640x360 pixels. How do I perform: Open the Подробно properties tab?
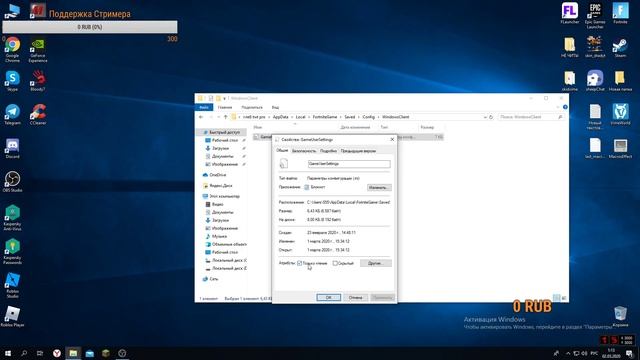tap(328, 151)
